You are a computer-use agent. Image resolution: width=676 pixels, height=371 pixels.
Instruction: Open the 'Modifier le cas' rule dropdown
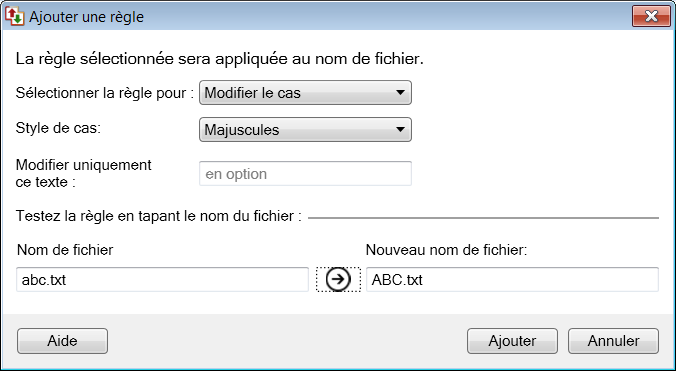305,93
